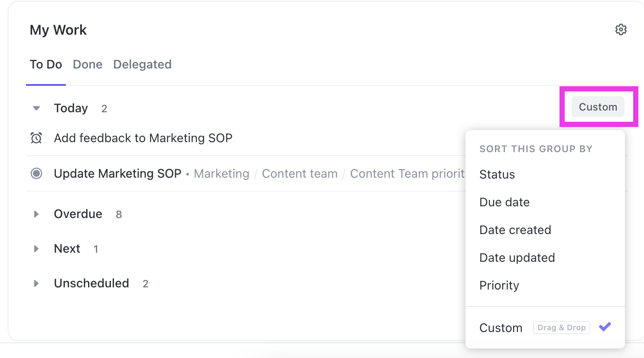
Task: Collapse the Today group
Action: (36, 108)
